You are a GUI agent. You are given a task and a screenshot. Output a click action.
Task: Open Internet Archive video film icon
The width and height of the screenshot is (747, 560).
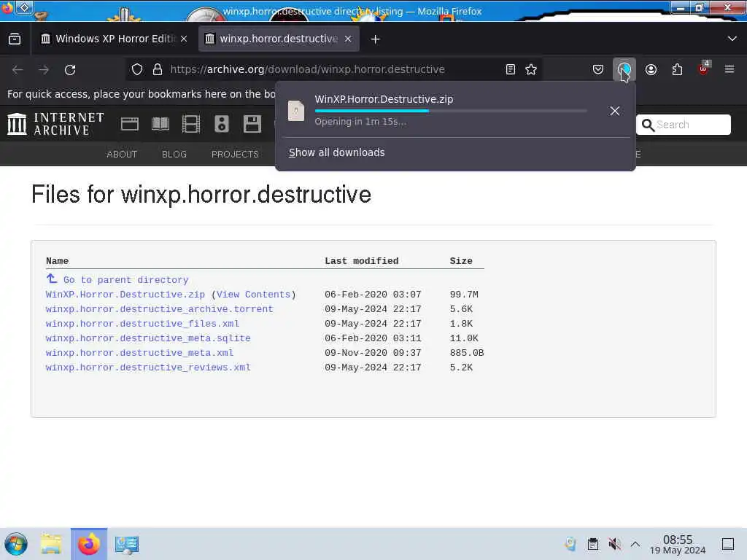pos(191,124)
